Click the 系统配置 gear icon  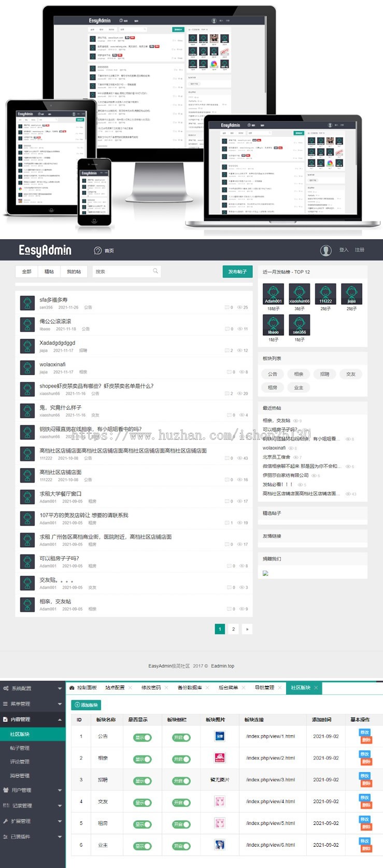point(6,688)
